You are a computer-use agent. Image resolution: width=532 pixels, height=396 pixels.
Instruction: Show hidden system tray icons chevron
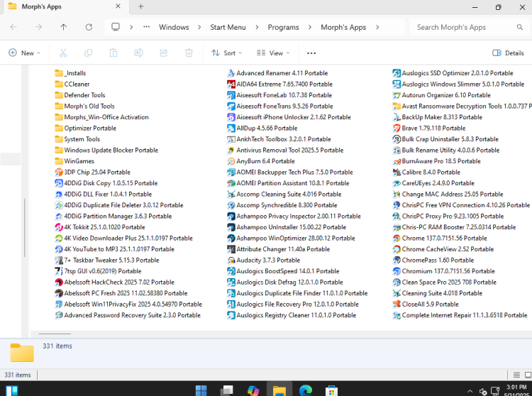coord(470,391)
